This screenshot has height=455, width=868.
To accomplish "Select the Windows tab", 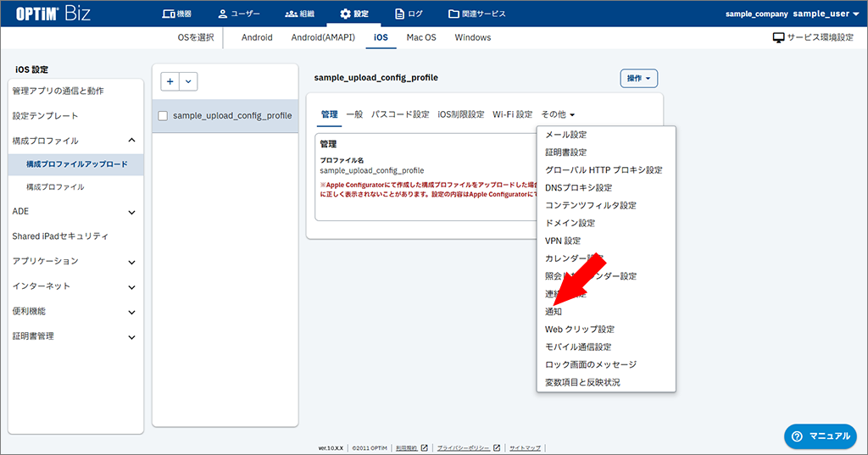I will [473, 37].
